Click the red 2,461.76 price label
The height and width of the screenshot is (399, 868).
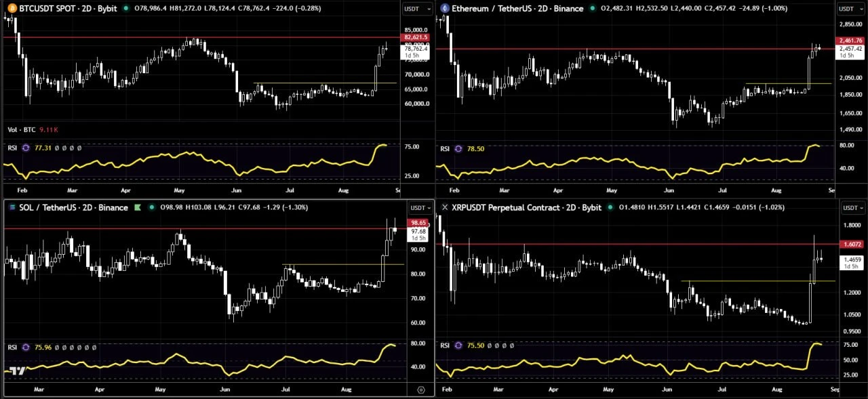click(x=850, y=41)
